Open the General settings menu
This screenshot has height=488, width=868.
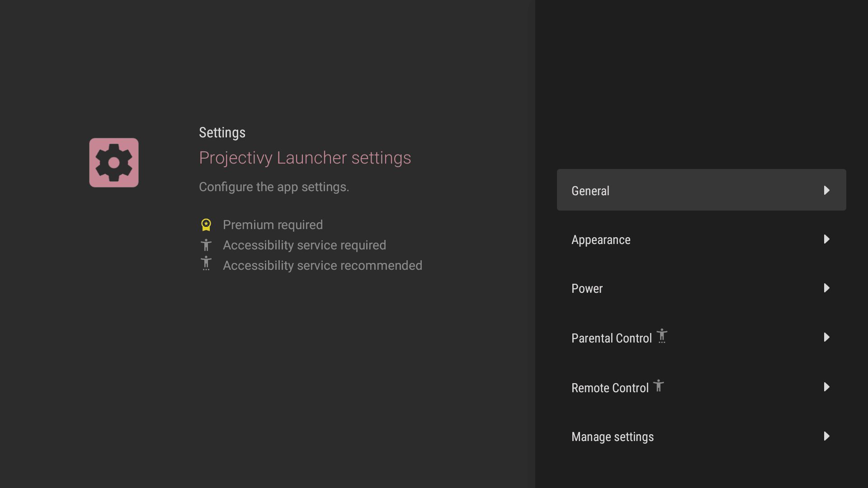[x=701, y=190]
